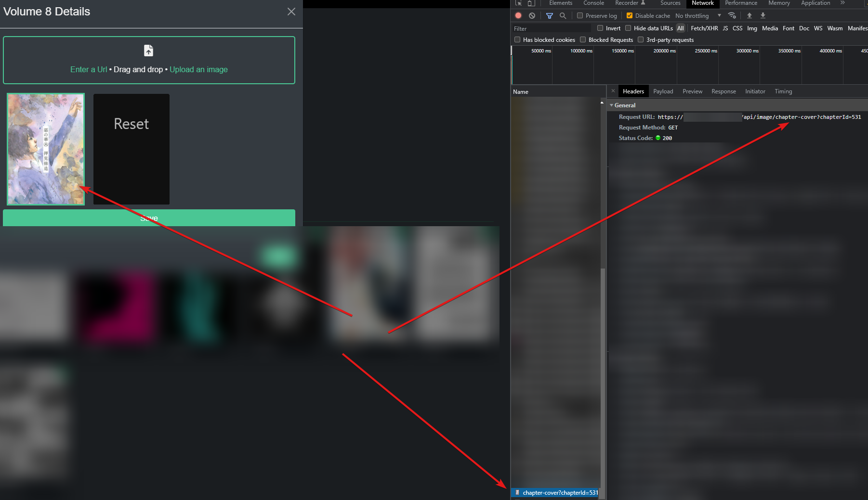This screenshot has width=868, height=500.
Task: Click the 200000 ms timeline marker
Action: tap(664, 51)
